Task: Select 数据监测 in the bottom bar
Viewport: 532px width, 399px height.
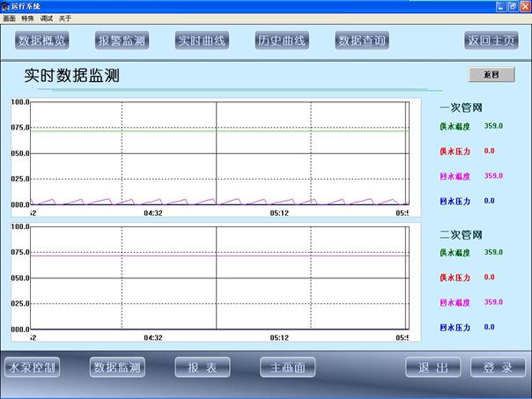Action: tap(117, 367)
